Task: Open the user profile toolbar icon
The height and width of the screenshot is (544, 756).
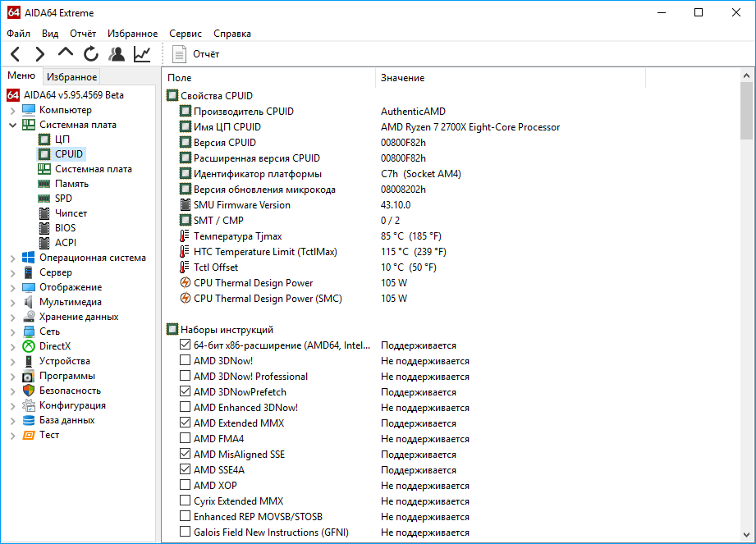Action: pos(117,54)
